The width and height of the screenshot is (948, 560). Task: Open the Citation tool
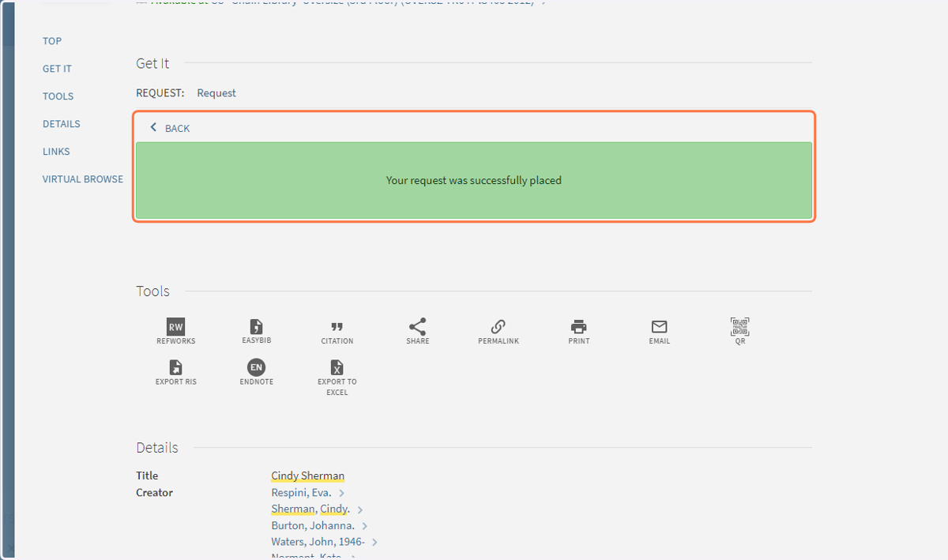click(x=337, y=332)
